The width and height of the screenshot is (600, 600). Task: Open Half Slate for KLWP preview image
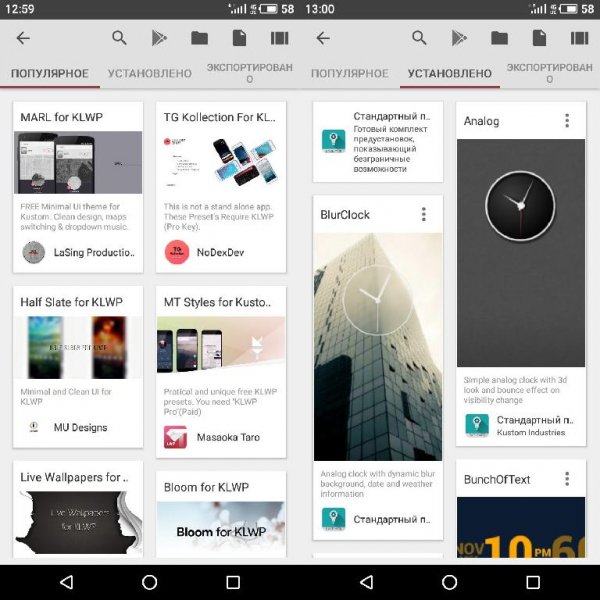coord(78,347)
